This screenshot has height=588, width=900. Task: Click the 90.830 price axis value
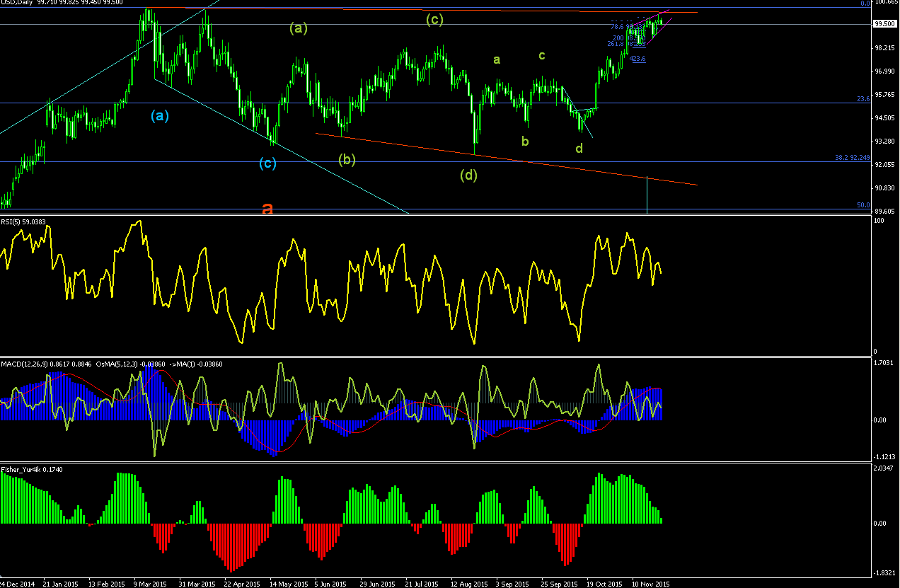point(885,188)
